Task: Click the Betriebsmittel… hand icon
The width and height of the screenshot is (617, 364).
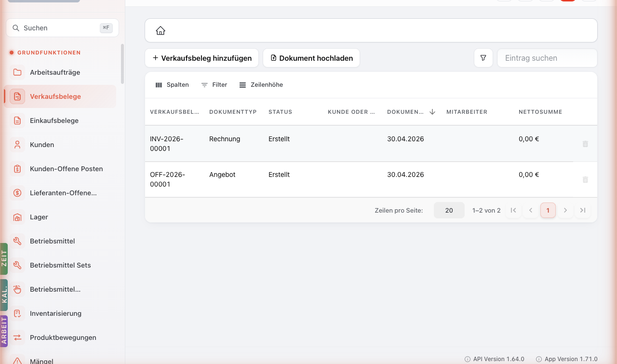Action: pos(17,289)
